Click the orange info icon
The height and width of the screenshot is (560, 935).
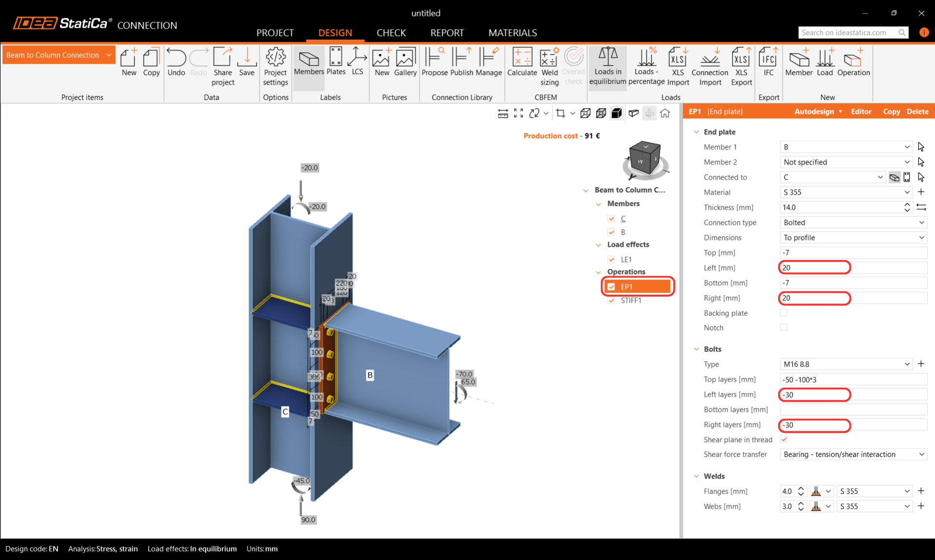click(x=924, y=32)
